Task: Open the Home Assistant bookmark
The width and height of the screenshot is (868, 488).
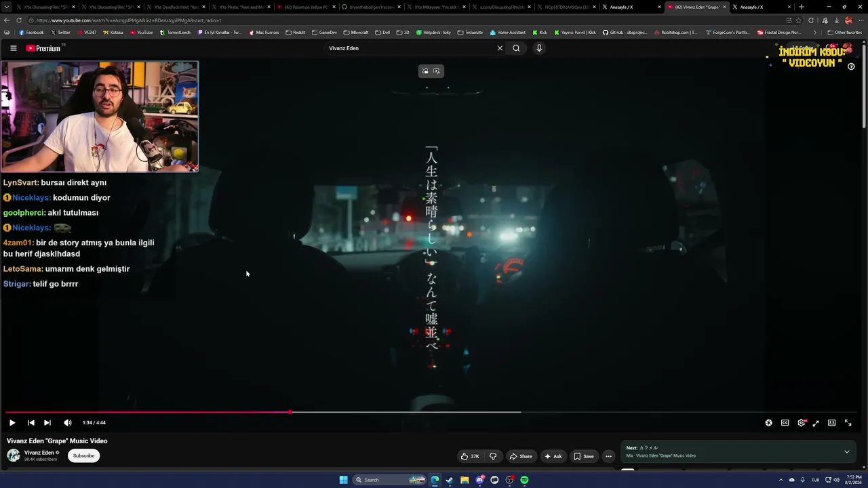Action: (507, 33)
